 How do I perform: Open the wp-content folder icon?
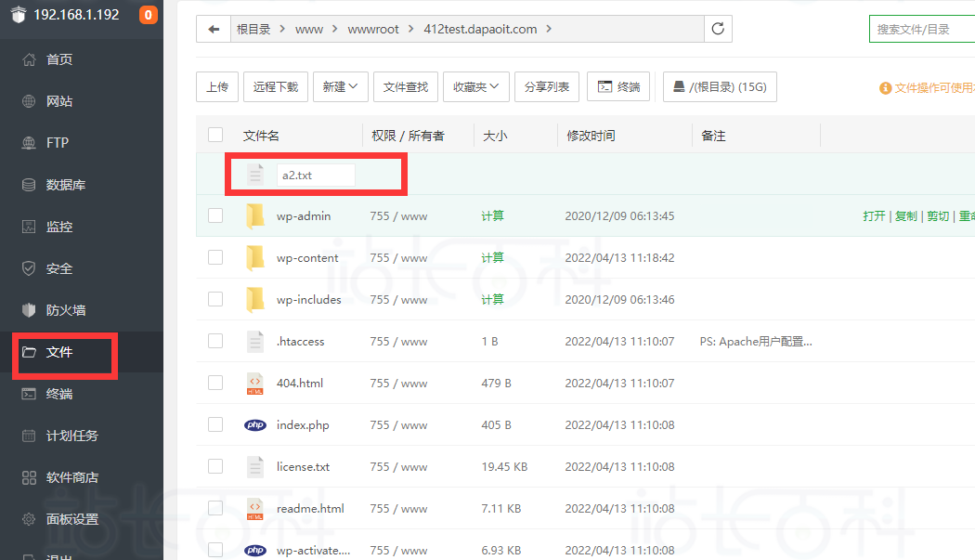click(255, 258)
